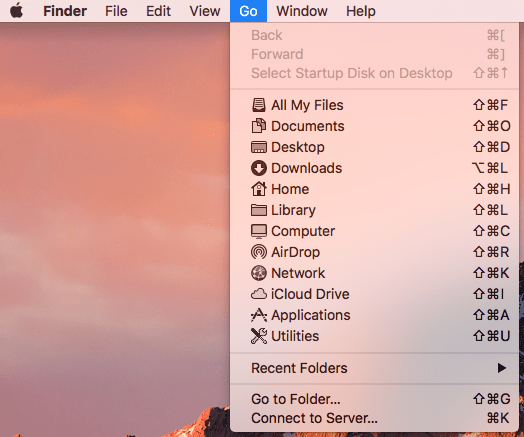Click the Documents icon in Go menu
The image size is (524, 437).
click(259, 126)
